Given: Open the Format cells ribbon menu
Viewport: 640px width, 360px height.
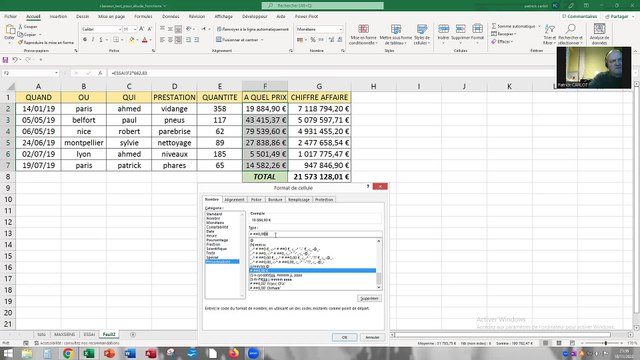Looking at the screenshot, I should tap(477, 33).
